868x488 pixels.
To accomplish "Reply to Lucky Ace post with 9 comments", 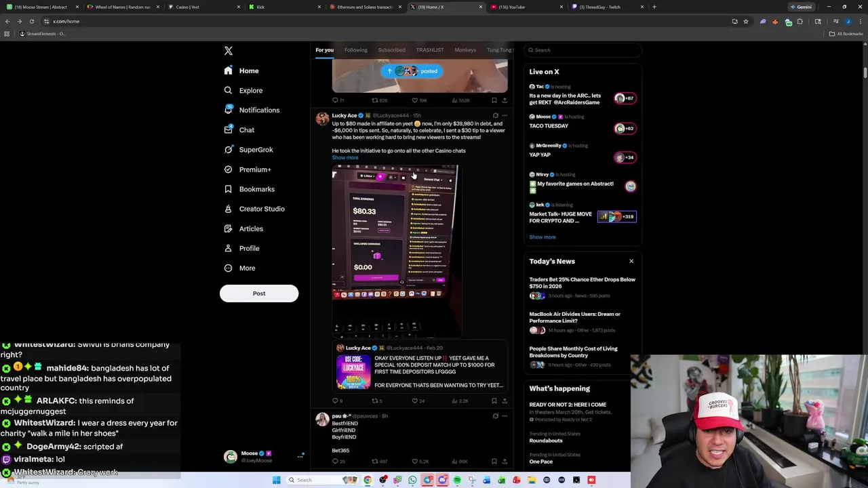I will pos(337,401).
